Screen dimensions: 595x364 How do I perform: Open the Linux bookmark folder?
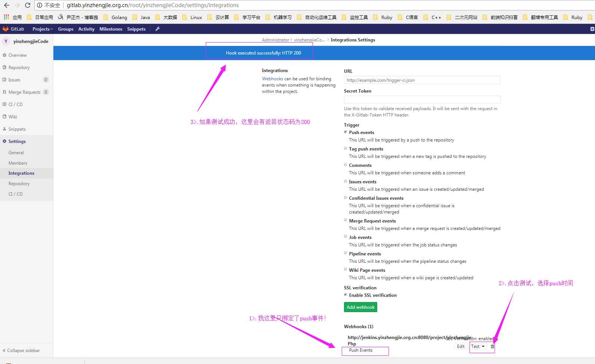pos(192,17)
